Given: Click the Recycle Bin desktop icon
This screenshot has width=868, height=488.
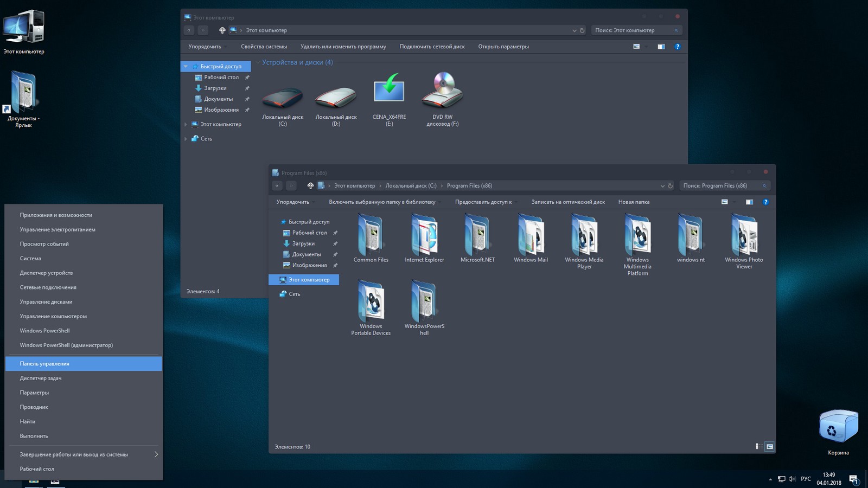Looking at the screenshot, I should pyautogui.click(x=838, y=428).
